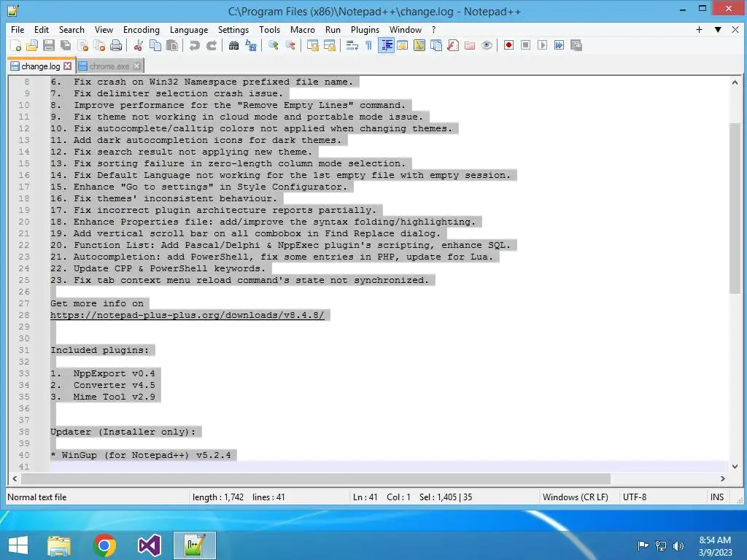Zoom in using the magnifier plus icon

click(273, 45)
